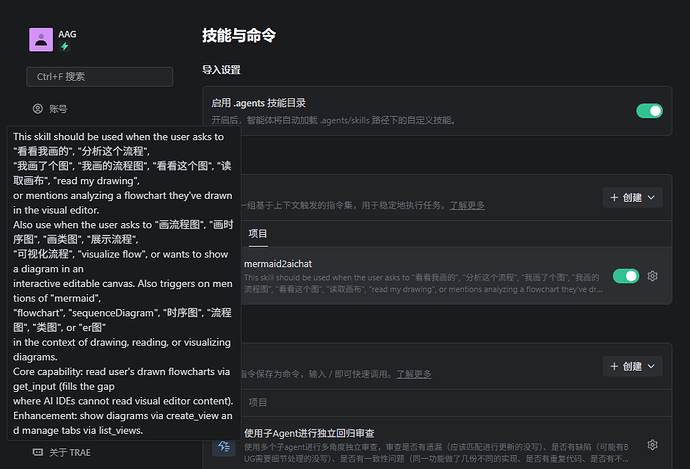The width and height of the screenshot is (690, 469).
Task: Toggle 启用 .agents 技能目录 switch off
Action: pos(650,111)
